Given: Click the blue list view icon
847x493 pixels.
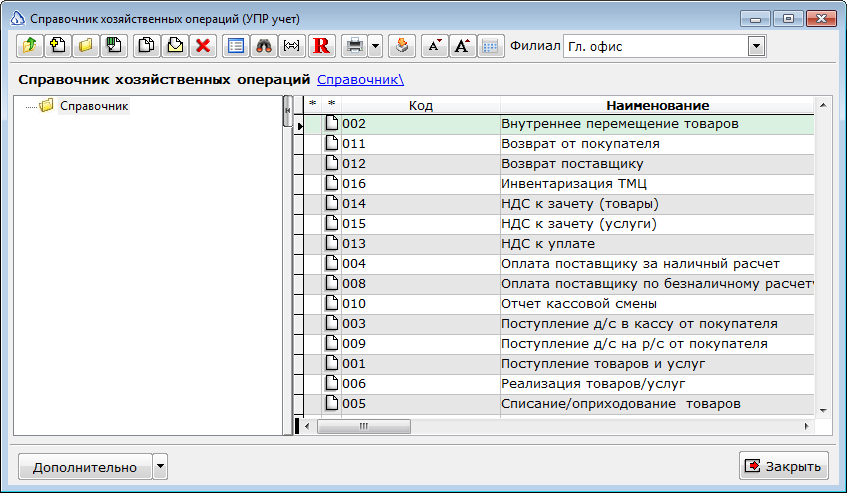Looking at the screenshot, I should (x=236, y=46).
